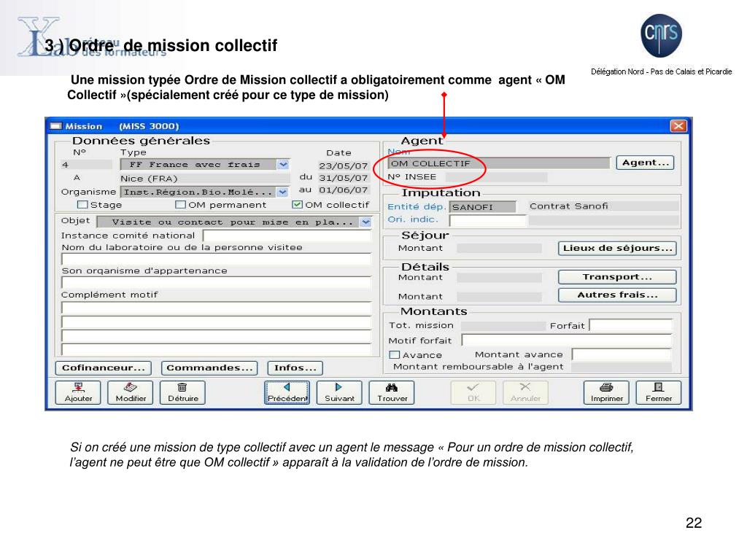
Task: Click the first Complément motif line
Action: pos(216,308)
